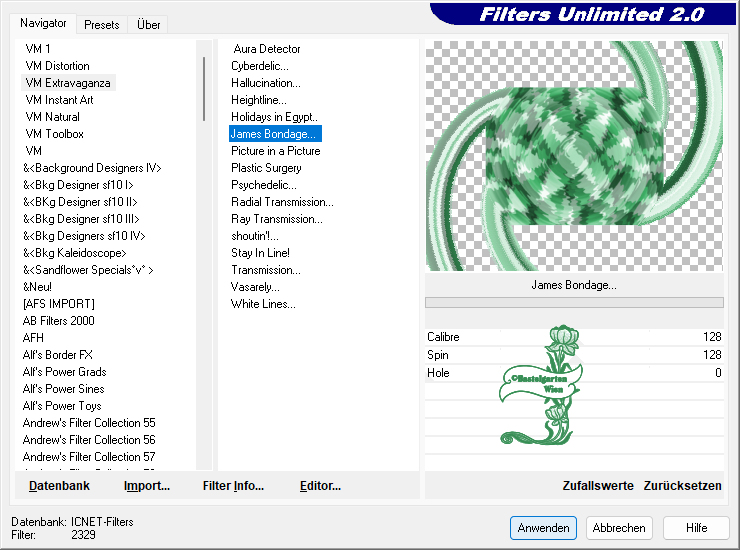This screenshot has width=740, height=550.
Task: Select VM Distortion category
Action: 57,66
